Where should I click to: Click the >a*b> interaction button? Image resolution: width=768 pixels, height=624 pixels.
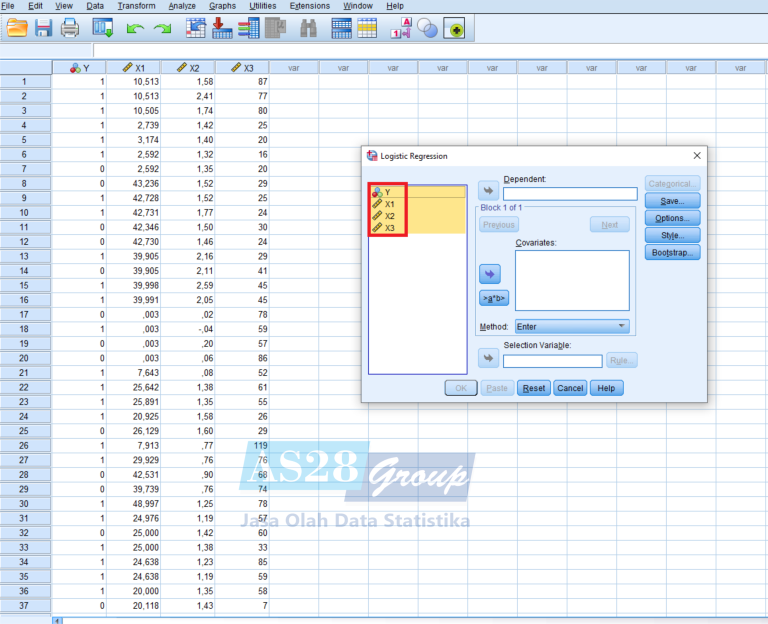click(493, 297)
